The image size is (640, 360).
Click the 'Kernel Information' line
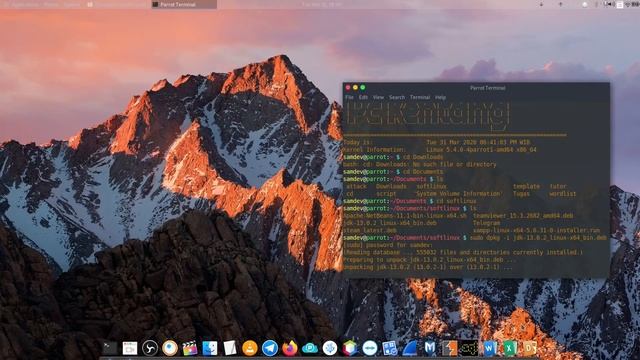tap(440, 150)
